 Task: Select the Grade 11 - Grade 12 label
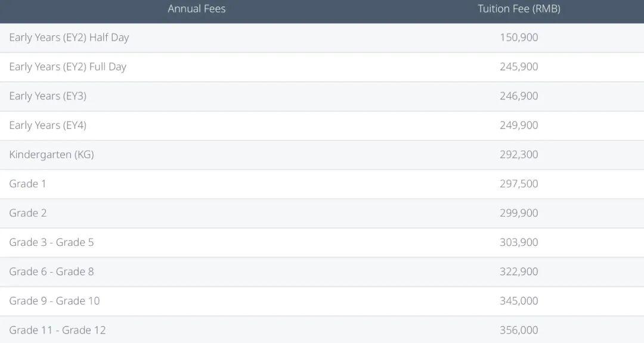pyautogui.click(x=57, y=330)
